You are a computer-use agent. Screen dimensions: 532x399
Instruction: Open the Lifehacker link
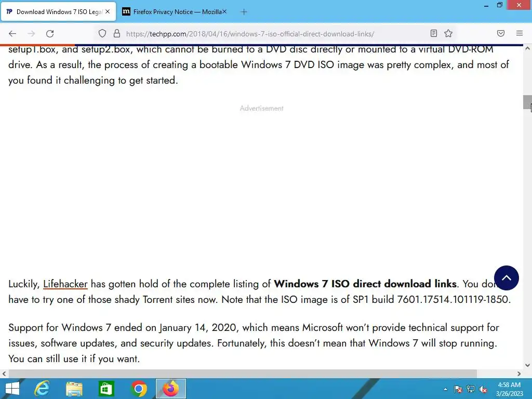[x=65, y=284]
